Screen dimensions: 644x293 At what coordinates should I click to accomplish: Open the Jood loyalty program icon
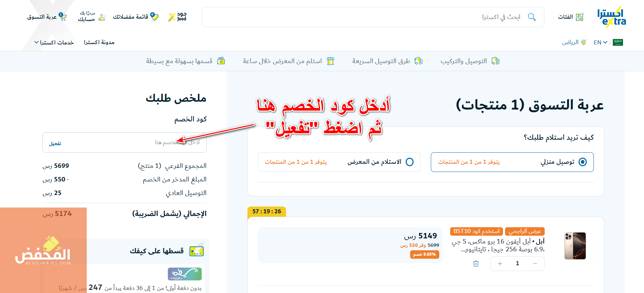177,17
